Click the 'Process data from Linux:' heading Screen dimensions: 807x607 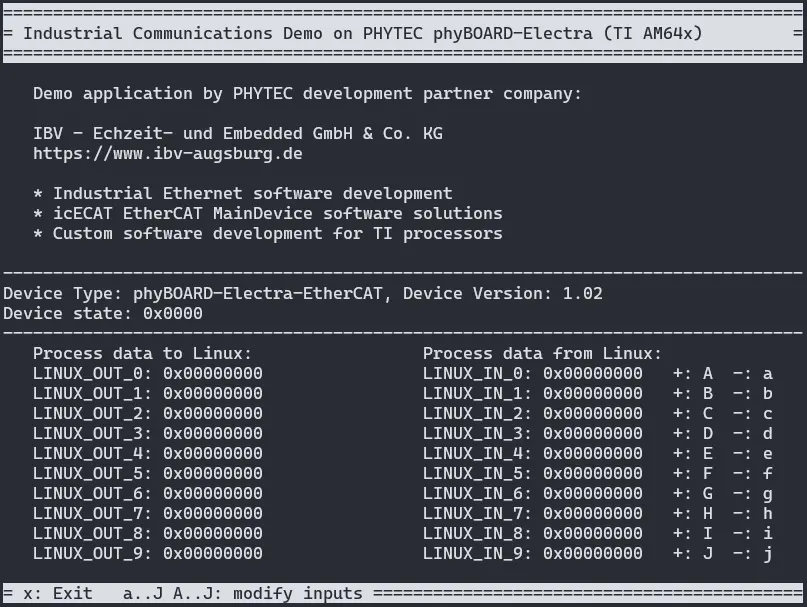pos(542,353)
